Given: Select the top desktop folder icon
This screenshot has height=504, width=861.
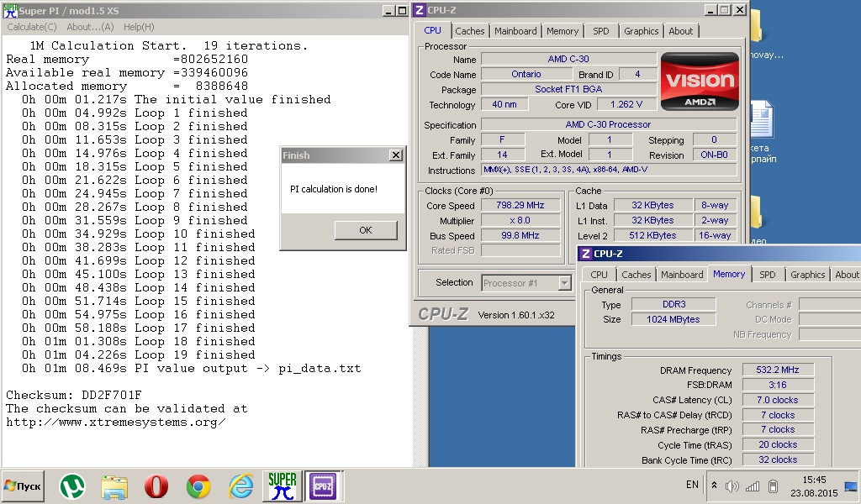Looking at the screenshot, I should coord(756,26).
